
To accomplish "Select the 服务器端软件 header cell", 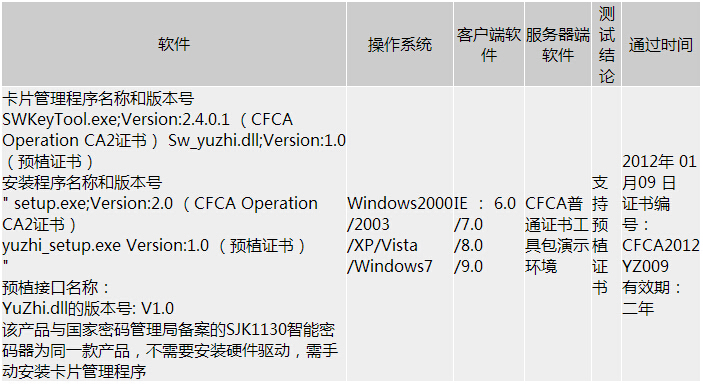I will tap(558, 44).
